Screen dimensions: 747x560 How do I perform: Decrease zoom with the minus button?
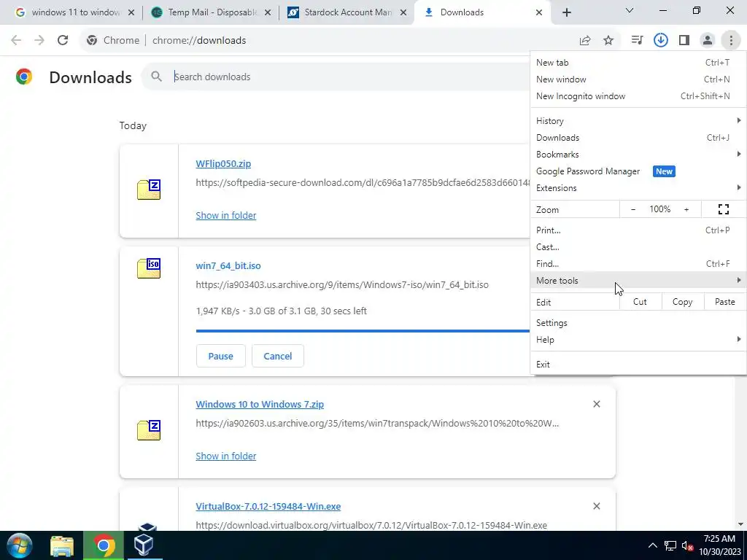633,209
